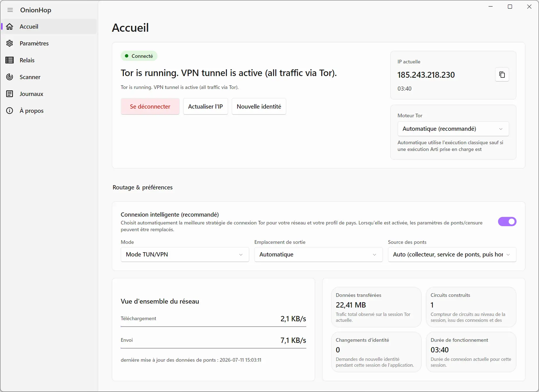Click the Changements d'identité card

point(376,352)
